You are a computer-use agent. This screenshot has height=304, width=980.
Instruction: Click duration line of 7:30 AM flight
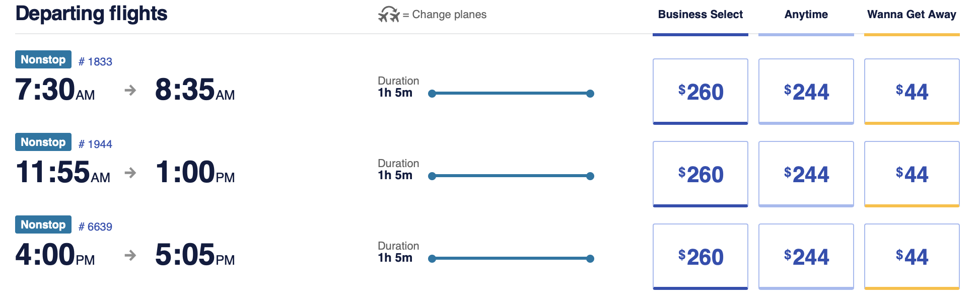pos(511,93)
